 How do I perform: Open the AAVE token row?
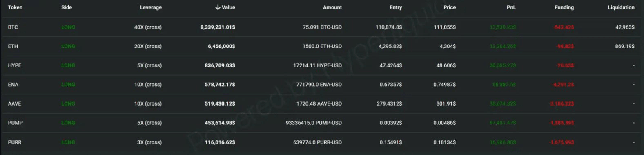[322, 104]
